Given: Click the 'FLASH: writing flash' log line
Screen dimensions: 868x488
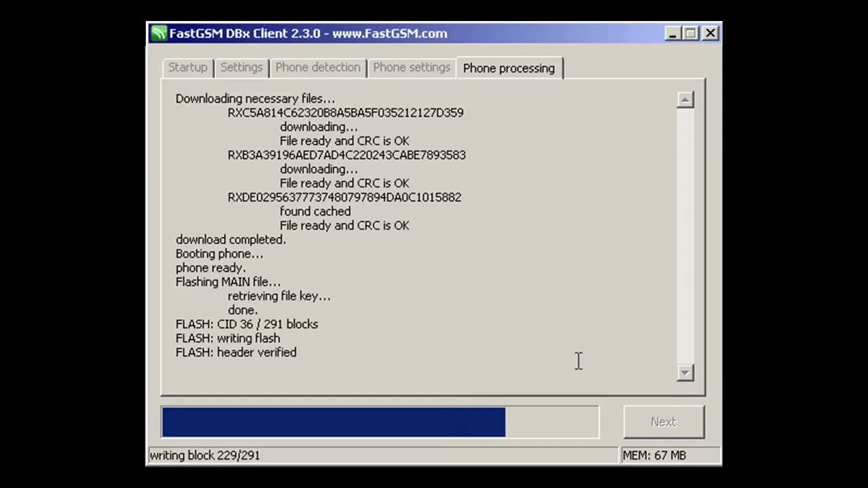Looking at the screenshot, I should (x=228, y=338).
